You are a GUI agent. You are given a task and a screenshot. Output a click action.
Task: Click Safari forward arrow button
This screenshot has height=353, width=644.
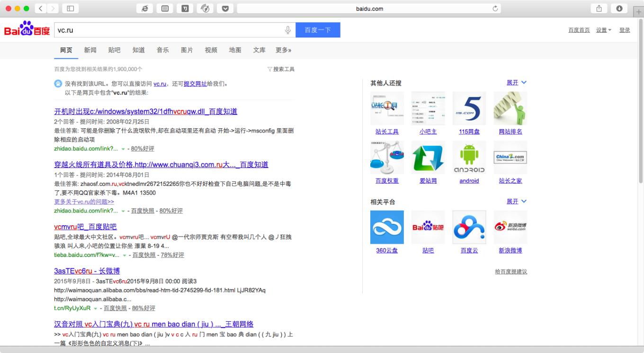[53, 9]
